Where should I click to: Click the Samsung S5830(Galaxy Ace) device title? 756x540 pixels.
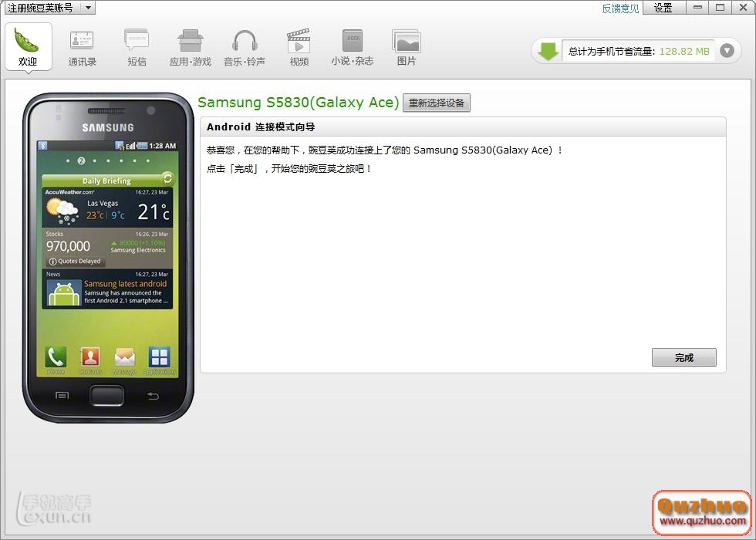pos(299,102)
